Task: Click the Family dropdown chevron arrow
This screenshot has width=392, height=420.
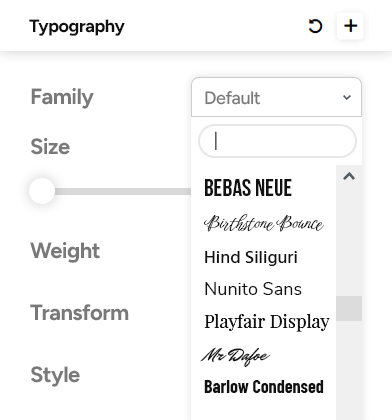Action: 347,97
